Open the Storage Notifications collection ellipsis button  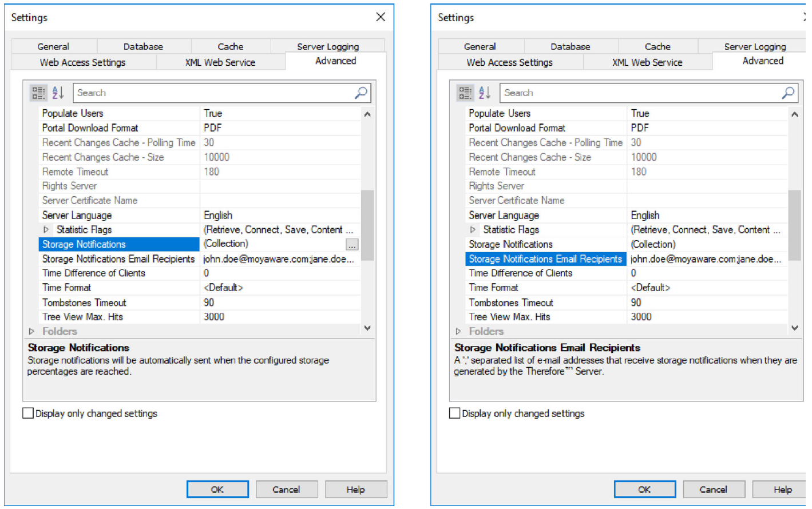(x=352, y=245)
